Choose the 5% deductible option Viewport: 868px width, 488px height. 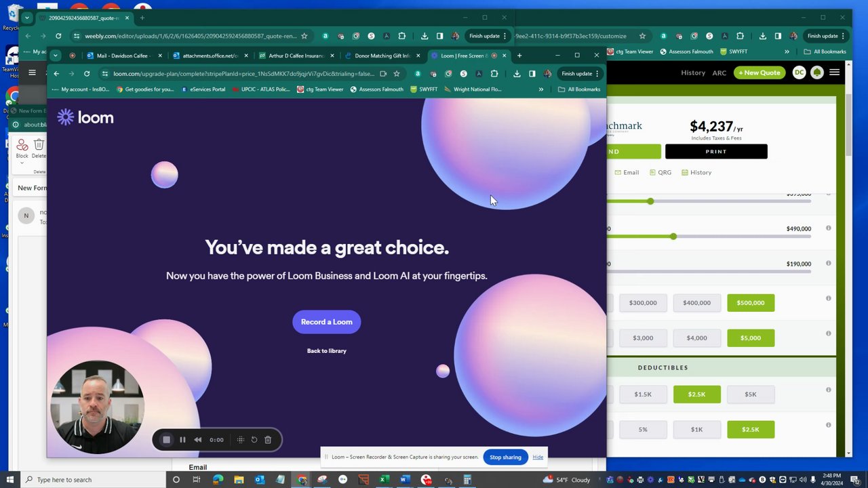(x=643, y=429)
